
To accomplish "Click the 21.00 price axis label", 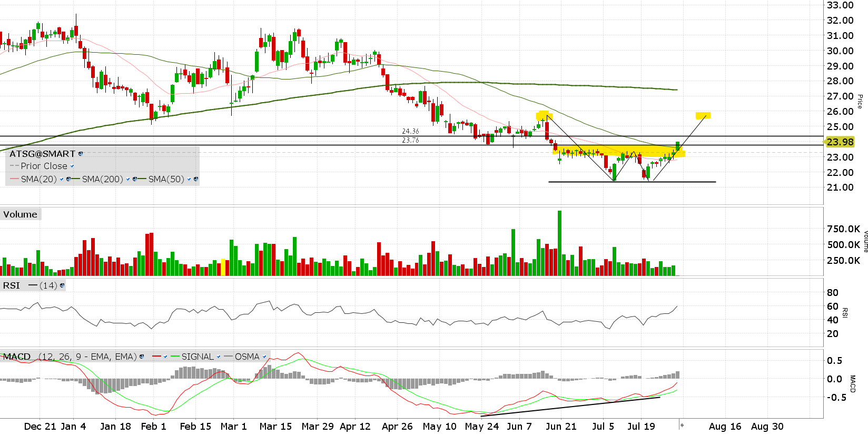I will pyautogui.click(x=840, y=187).
